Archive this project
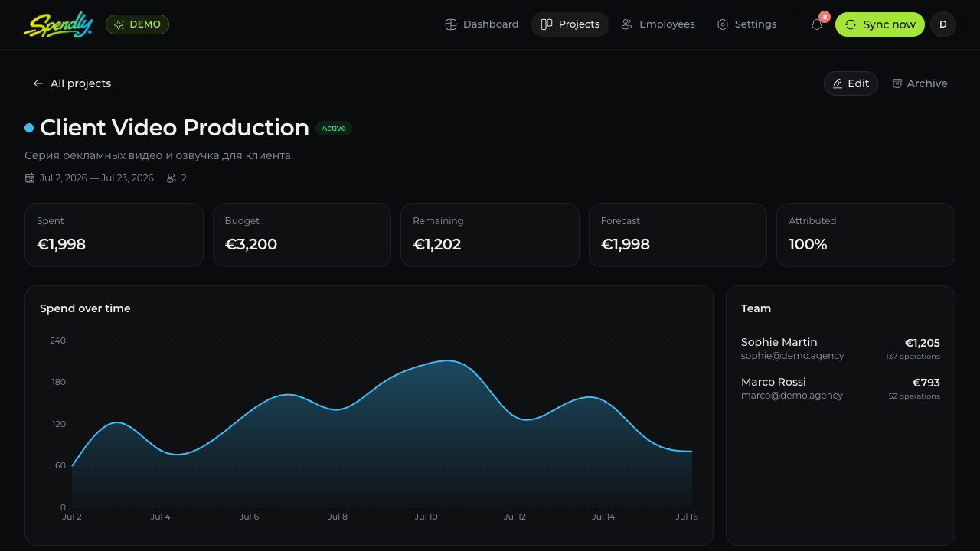 click(x=920, y=83)
